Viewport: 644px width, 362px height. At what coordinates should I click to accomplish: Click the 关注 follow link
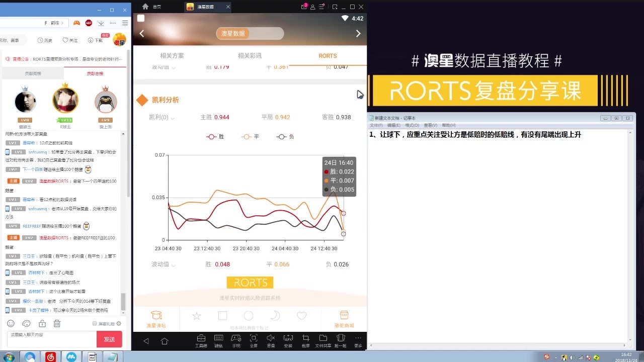click(x=70, y=40)
